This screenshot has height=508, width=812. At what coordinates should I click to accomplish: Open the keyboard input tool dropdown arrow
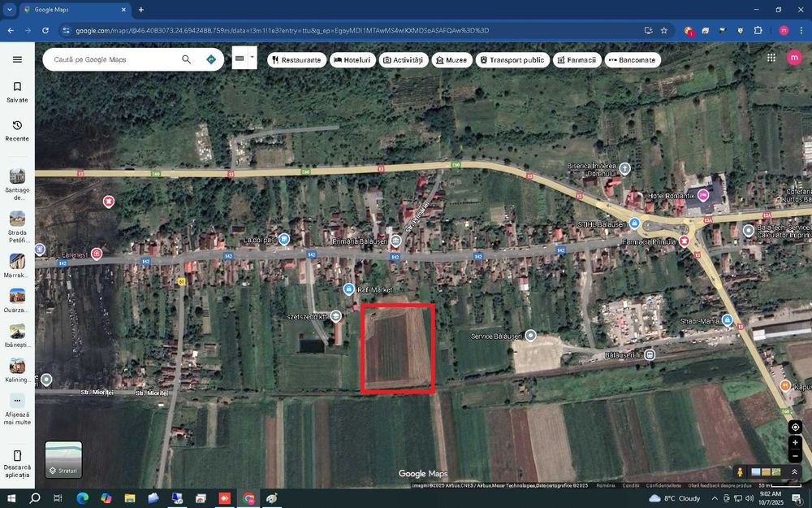tap(253, 56)
